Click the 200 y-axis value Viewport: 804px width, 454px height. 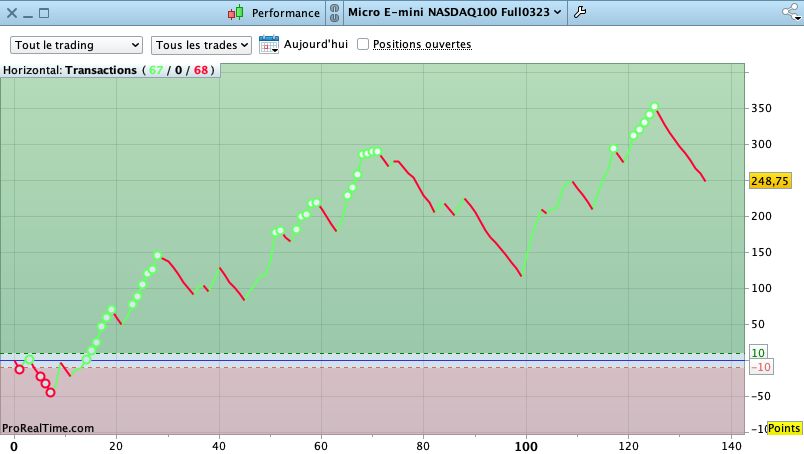click(761, 216)
